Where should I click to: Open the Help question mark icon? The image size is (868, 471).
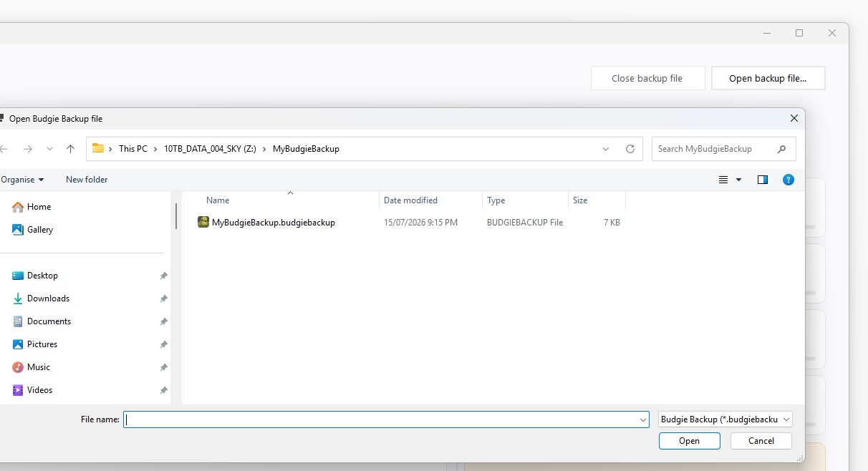789,180
